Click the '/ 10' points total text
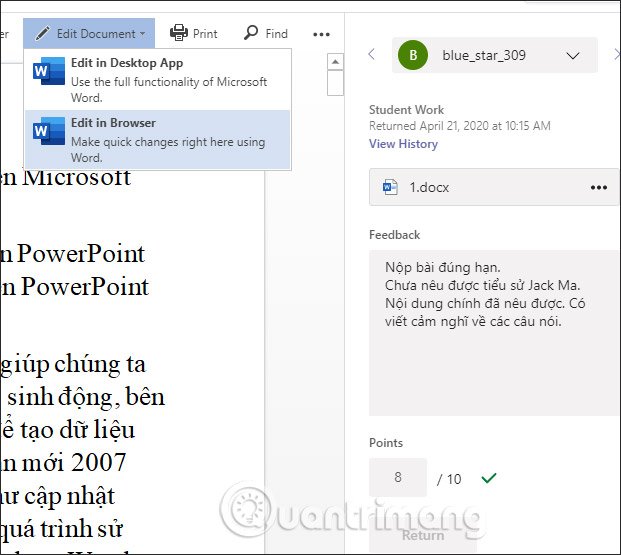 (x=449, y=479)
